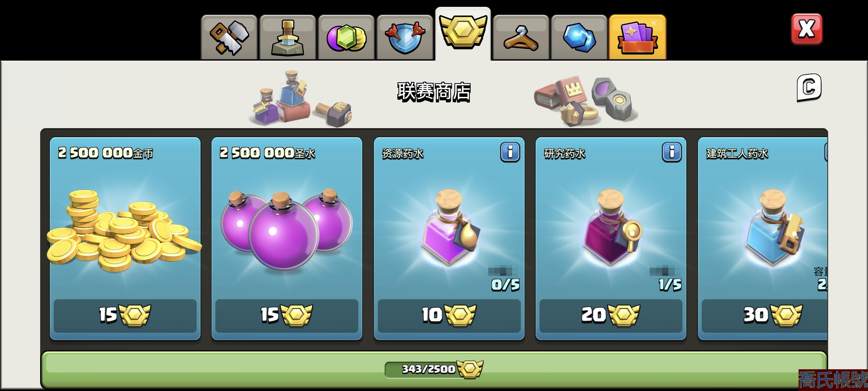Buy 2 500 000 金币 for 15 medals
The image size is (868, 391).
pos(125,316)
